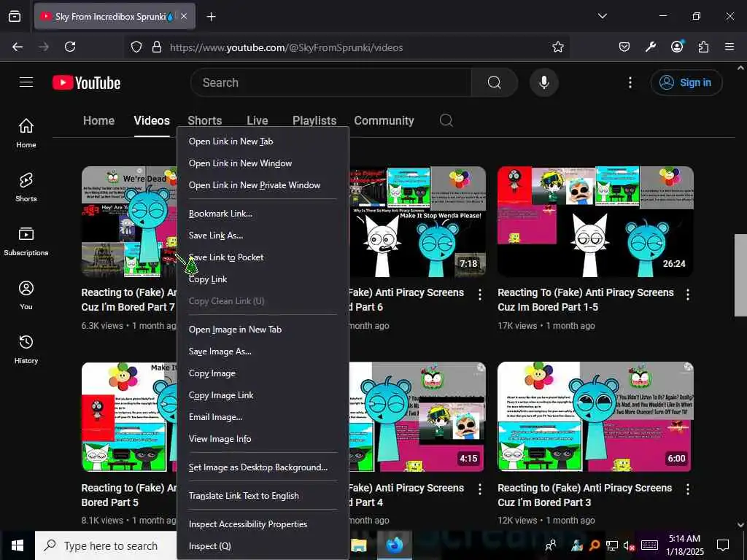Open options for Part 4 video
This screenshot has width=747, height=560.
(x=480, y=489)
